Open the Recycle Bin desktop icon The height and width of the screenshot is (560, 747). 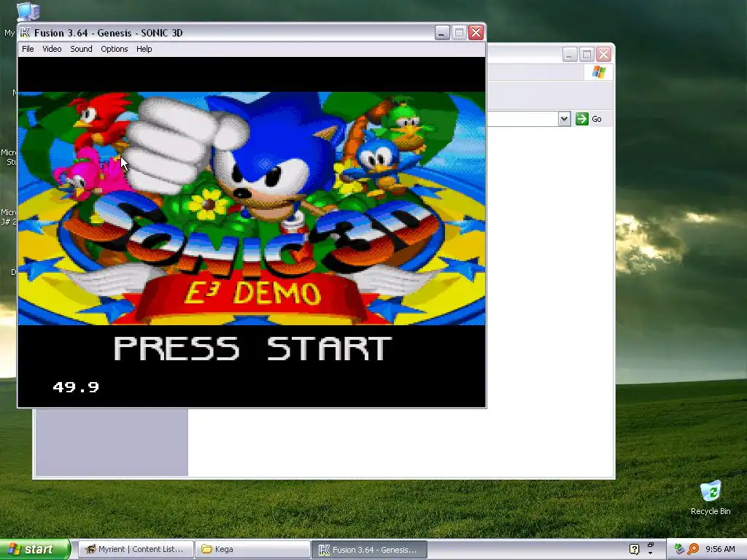tap(711, 498)
